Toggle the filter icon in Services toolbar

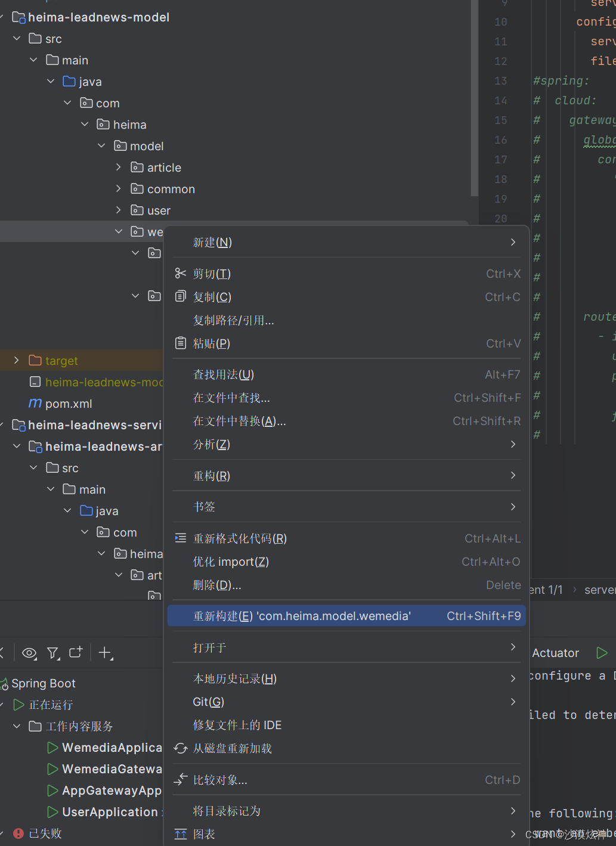52,653
